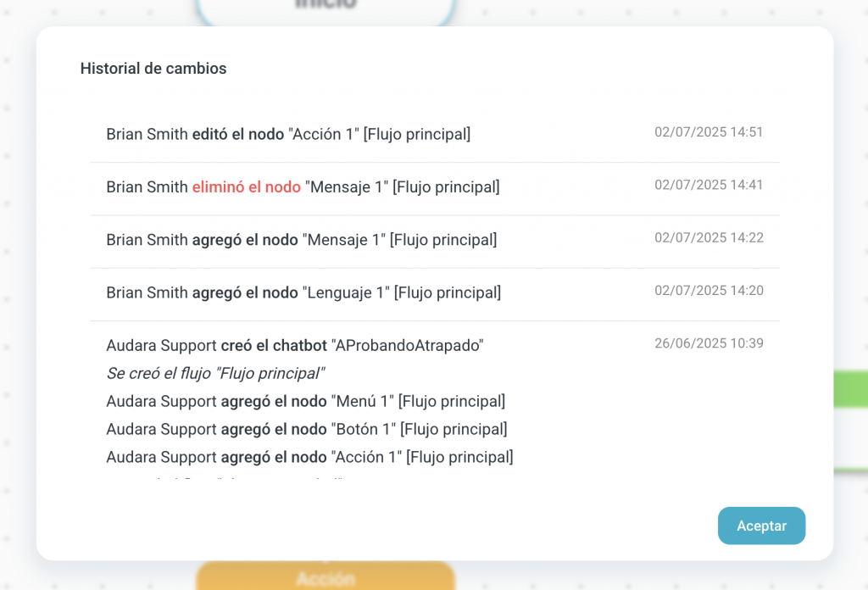
Task: Click the 02/07/2025 14:22 timestamp
Action: (x=709, y=238)
